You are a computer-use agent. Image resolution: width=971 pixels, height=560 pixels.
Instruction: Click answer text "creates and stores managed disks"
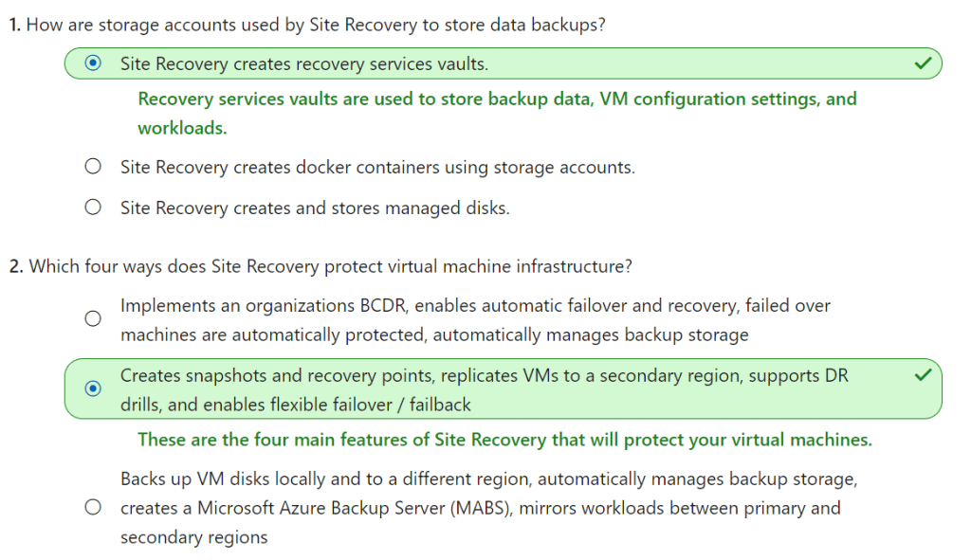(x=314, y=208)
